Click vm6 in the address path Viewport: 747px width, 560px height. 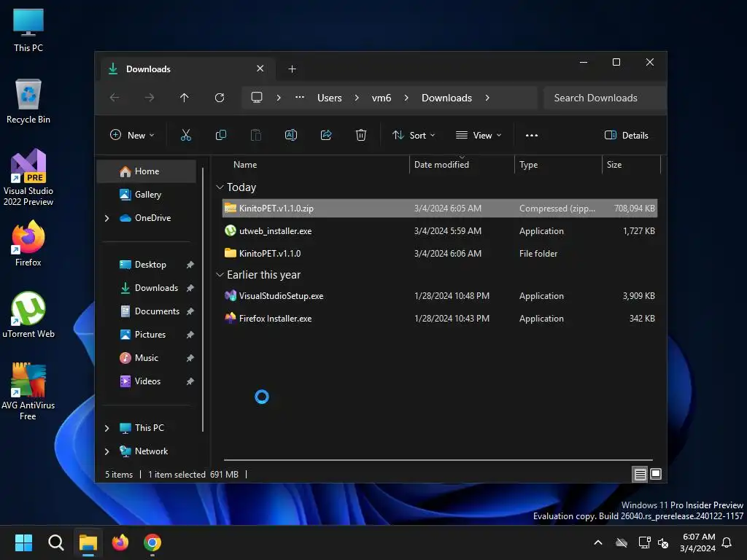381,98
